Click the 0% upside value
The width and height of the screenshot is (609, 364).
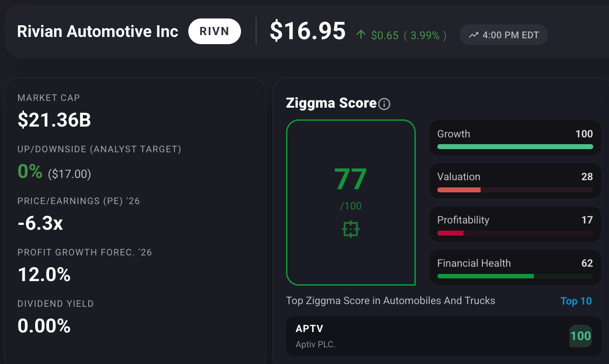click(x=30, y=172)
